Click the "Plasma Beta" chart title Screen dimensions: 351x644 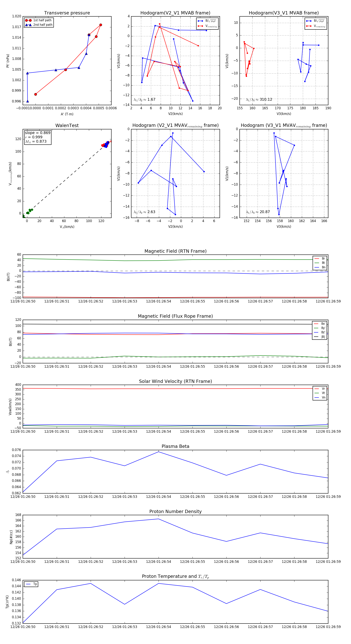[x=175, y=447]
